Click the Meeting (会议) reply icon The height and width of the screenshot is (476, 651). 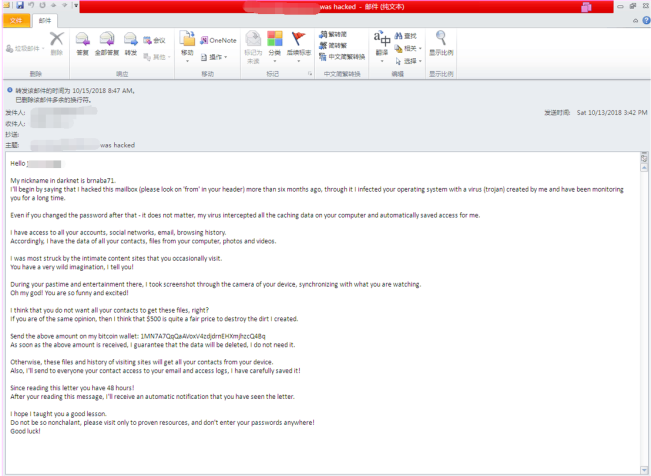[x=154, y=40]
